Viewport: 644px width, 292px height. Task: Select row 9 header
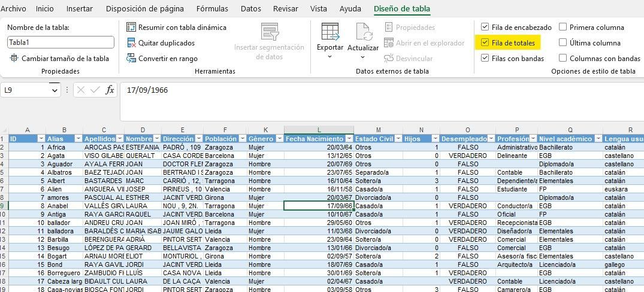pos(4,205)
